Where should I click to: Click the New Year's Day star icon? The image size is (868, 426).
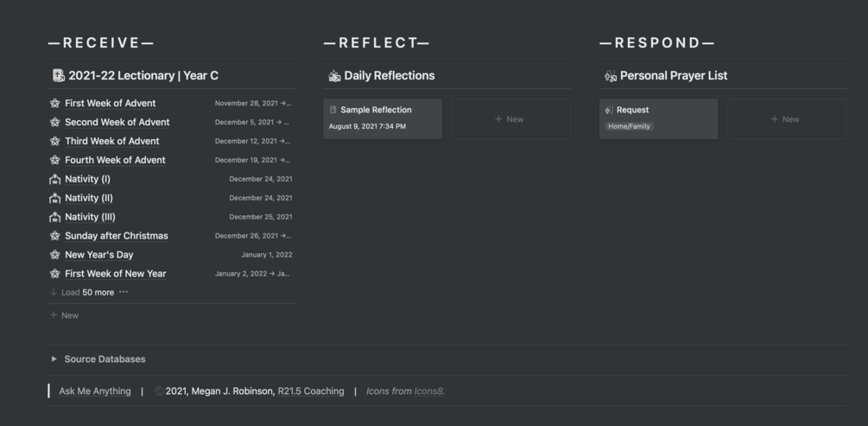[x=55, y=255]
